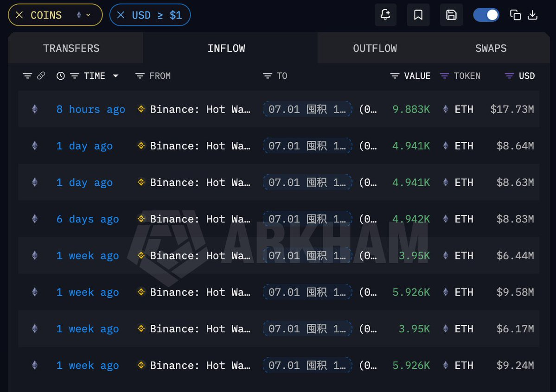Open the '8 hours ago' transaction link
The height and width of the screenshot is (392, 556).
click(x=91, y=109)
